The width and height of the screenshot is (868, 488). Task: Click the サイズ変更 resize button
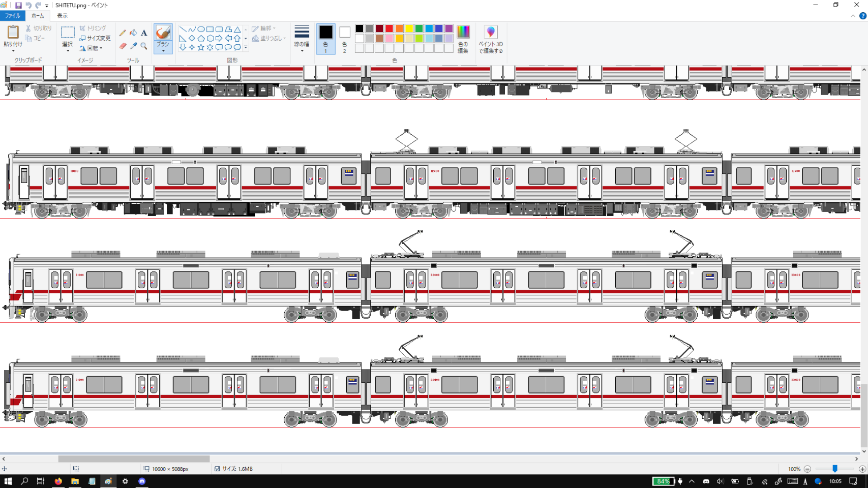(x=95, y=38)
